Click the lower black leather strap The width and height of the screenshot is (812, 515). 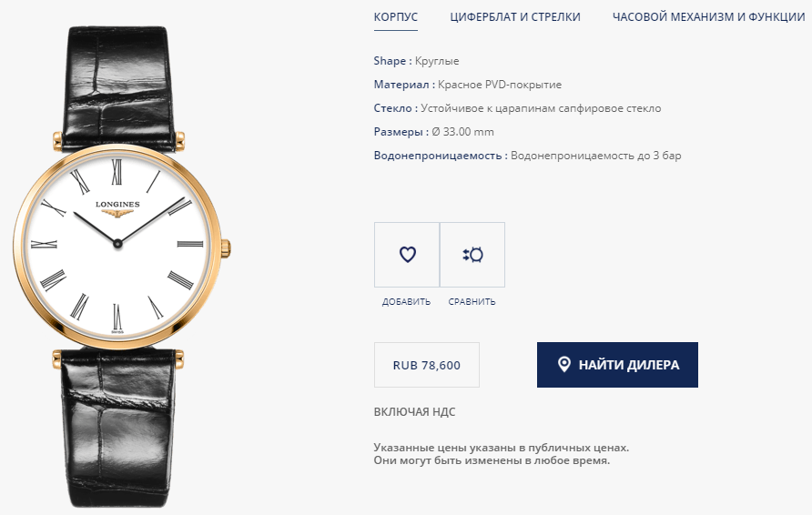coord(117,427)
